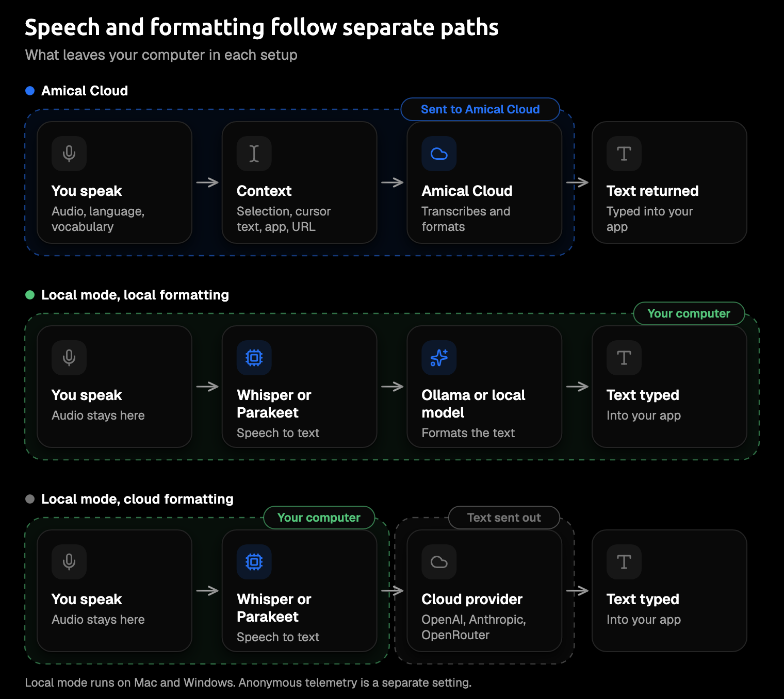Click 'OpenAI, Anthropic, OpenRouter' text

(x=473, y=627)
